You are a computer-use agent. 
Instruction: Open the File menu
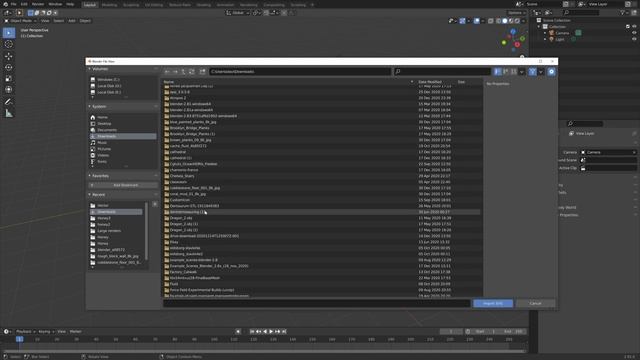pyautogui.click(x=13, y=4)
